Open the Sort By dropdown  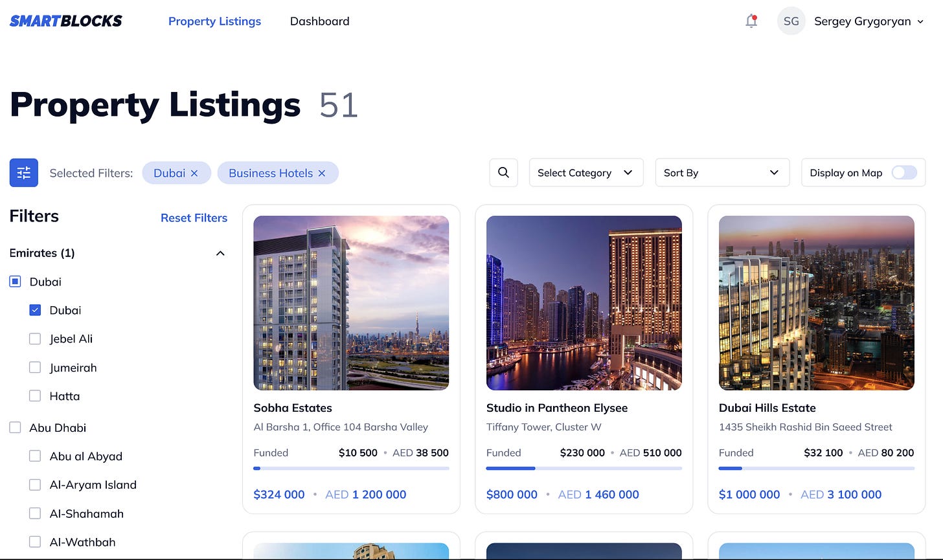[x=722, y=173]
